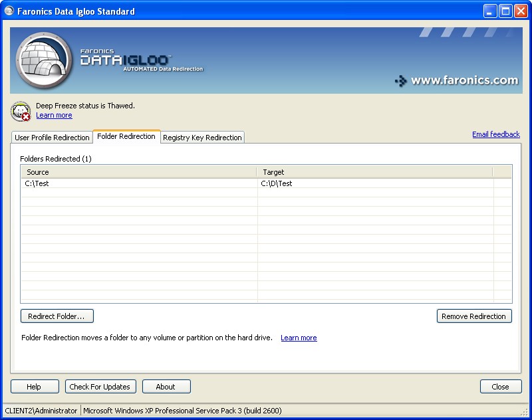Click the CLIENT2\Administrator status bar entry
The image size is (532, 420).
41,411
